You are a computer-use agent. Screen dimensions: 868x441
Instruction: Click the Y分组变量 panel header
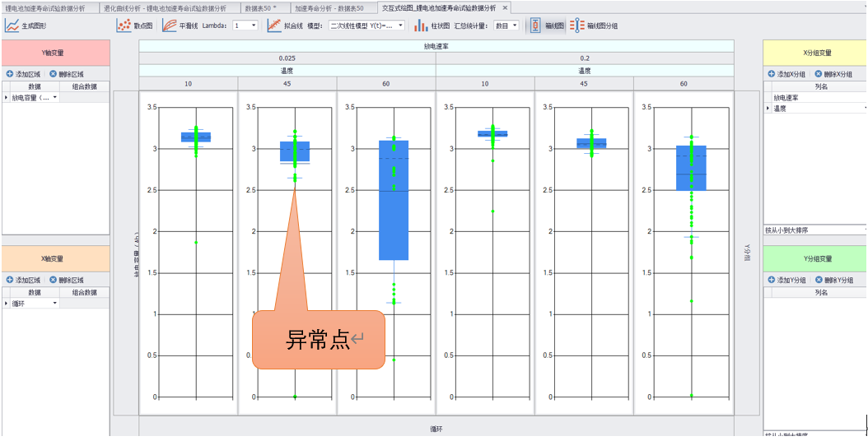tap(814, 258)
